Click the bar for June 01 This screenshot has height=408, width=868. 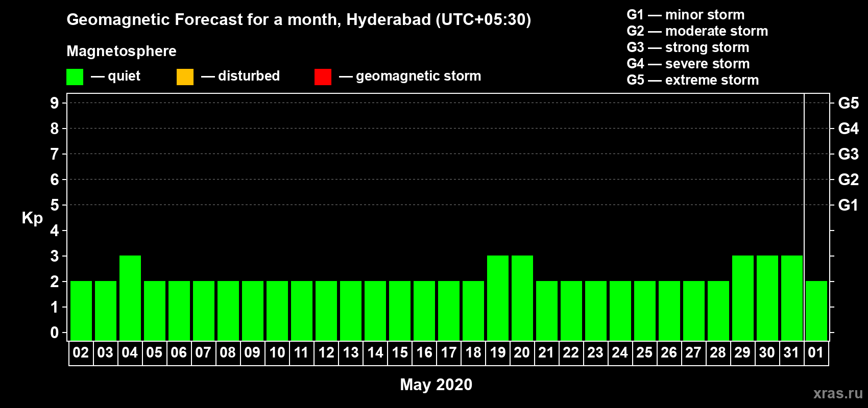point(816,311)
